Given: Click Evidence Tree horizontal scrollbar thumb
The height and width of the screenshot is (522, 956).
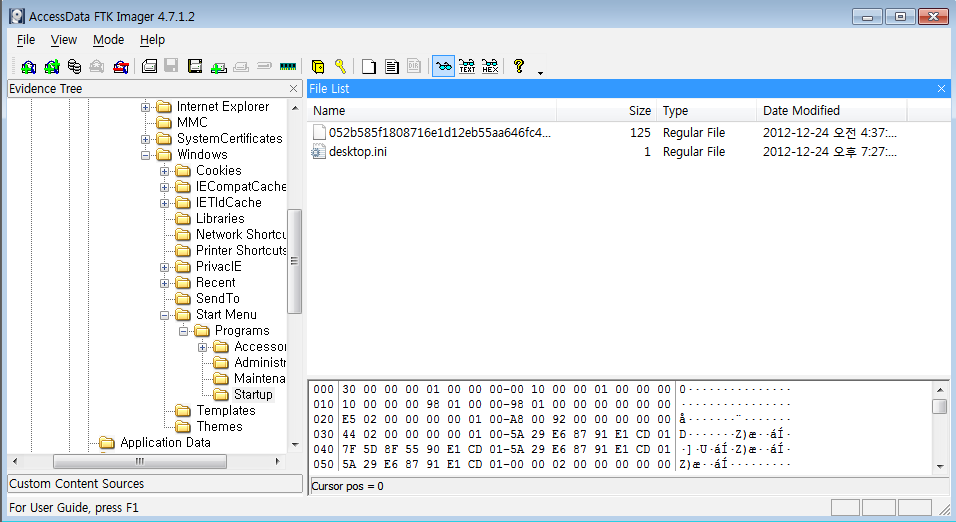Looking at the screenshot, I should [x=140, y=461].
